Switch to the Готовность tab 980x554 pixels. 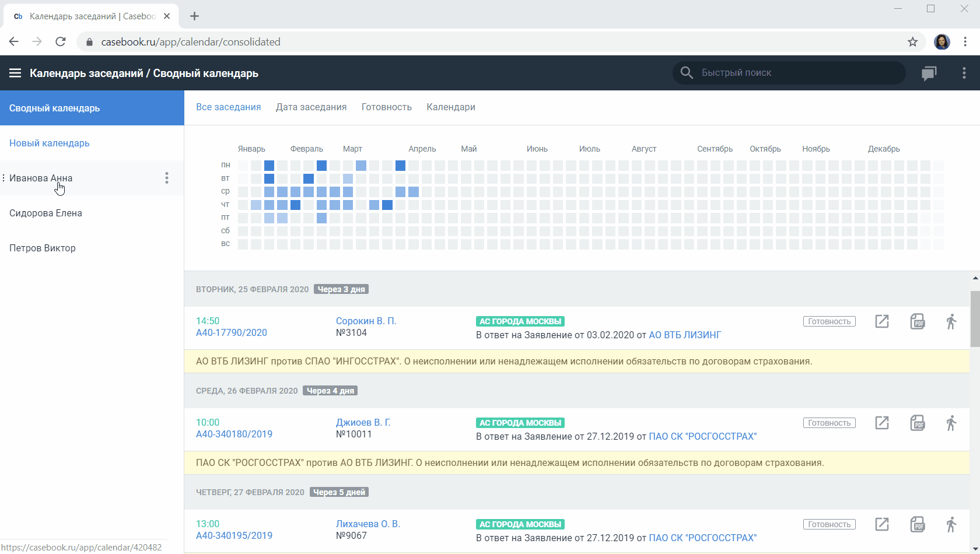(x=387, y=107)
